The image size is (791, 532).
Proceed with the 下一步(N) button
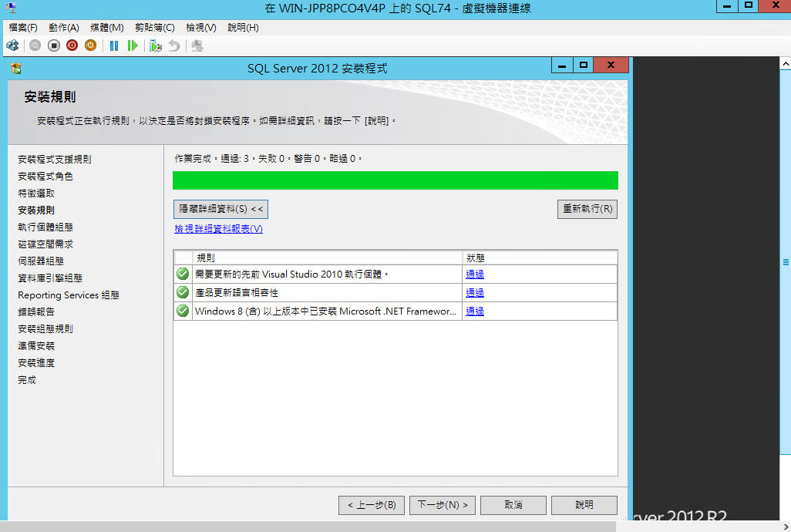(443, 505)
